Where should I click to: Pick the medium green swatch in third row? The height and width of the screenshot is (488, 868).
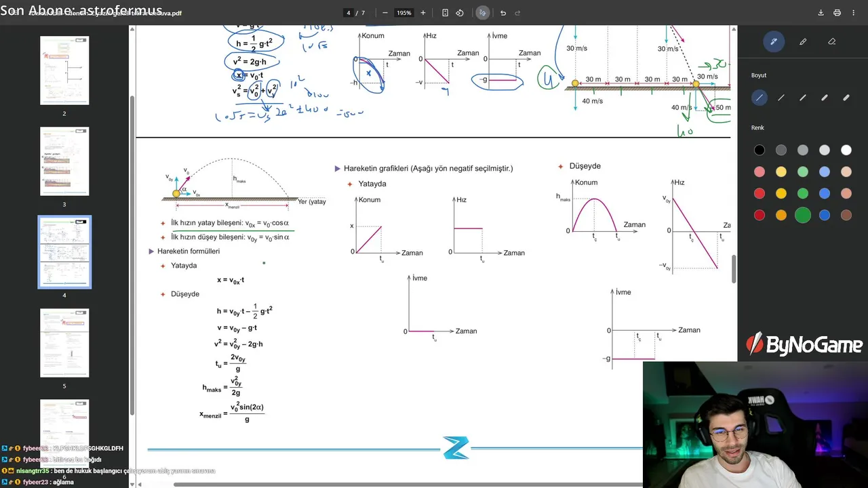[803, 194]
